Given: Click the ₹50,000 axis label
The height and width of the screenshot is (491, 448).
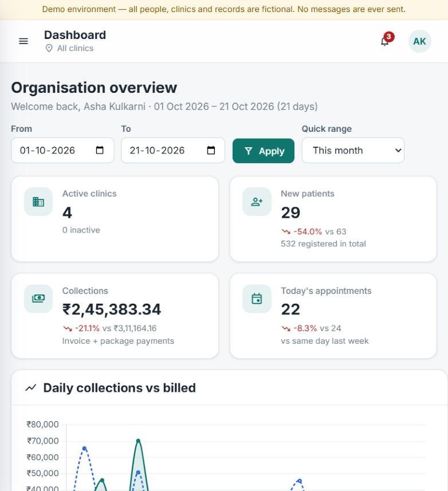Looking at the screenshot, I should (42, 473).
